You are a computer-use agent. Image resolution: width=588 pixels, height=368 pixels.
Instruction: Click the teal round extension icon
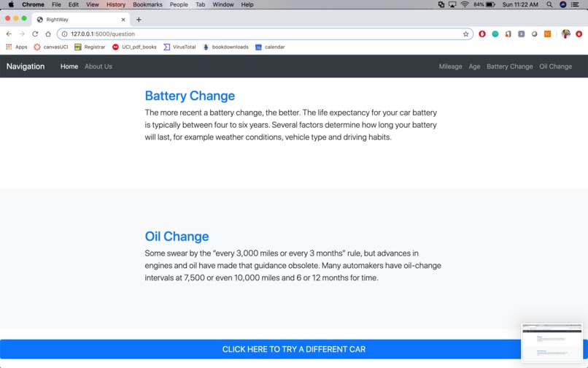[495, 34]
